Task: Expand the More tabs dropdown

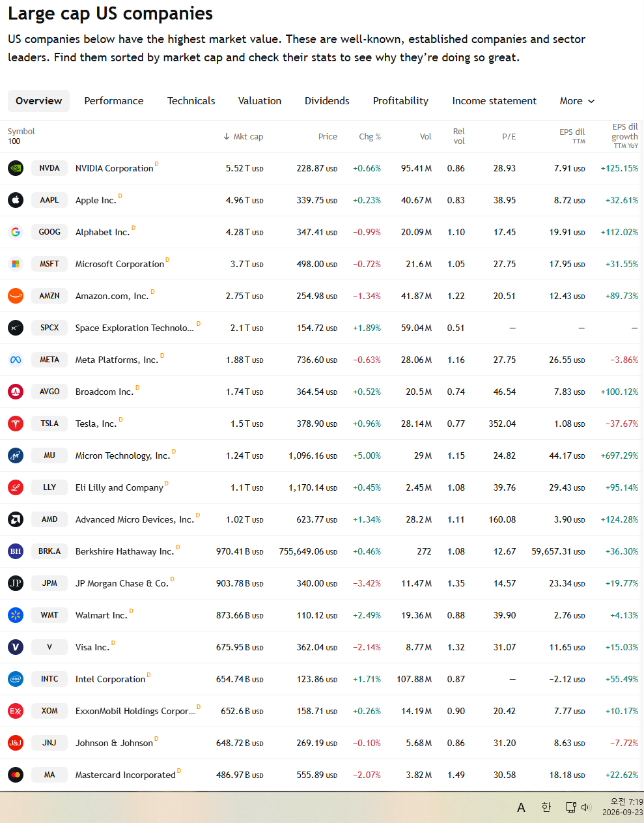Action: click(x=577, y=101)
